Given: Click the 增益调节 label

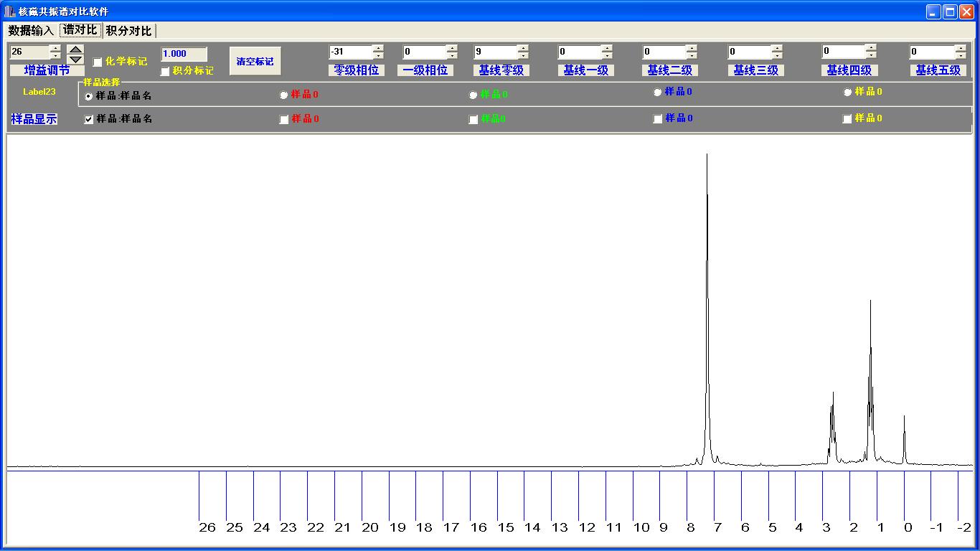Looking at the screenshot, I should 47,70.
